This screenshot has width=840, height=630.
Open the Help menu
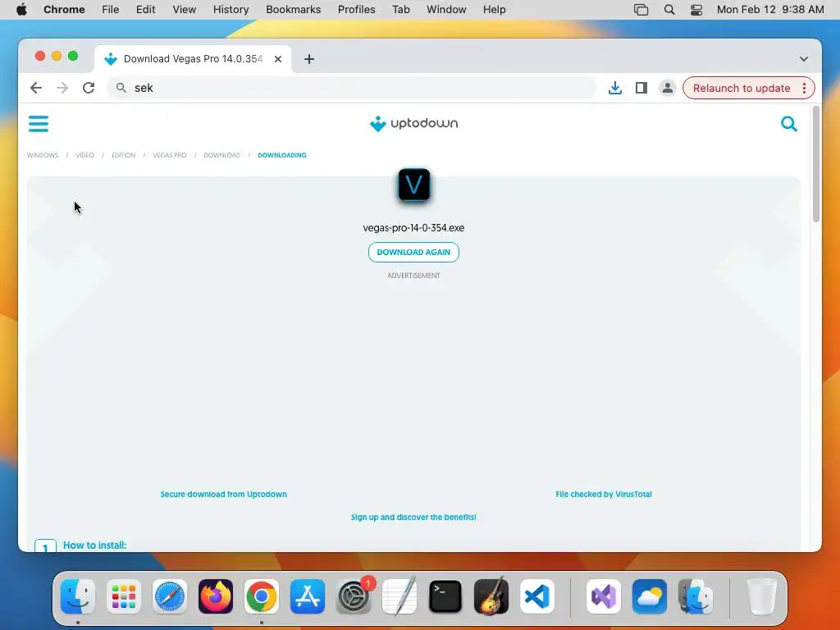coord(494,10)
